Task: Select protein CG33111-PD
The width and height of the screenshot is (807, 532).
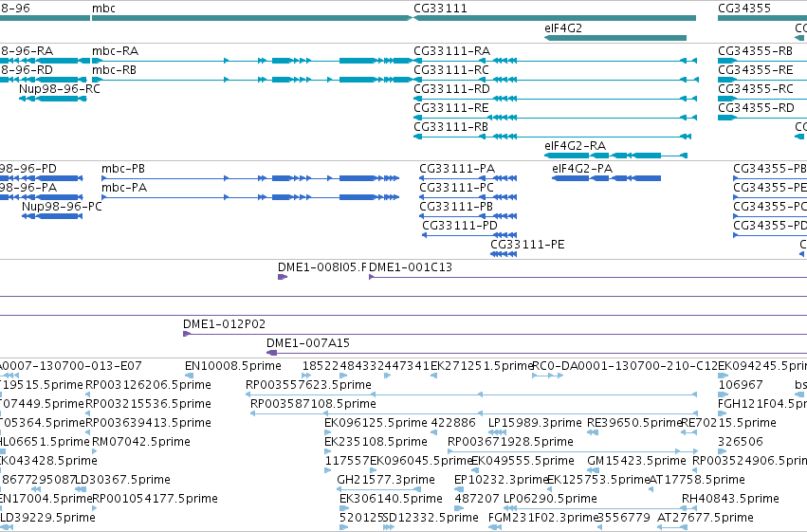Action: [469, 235]
